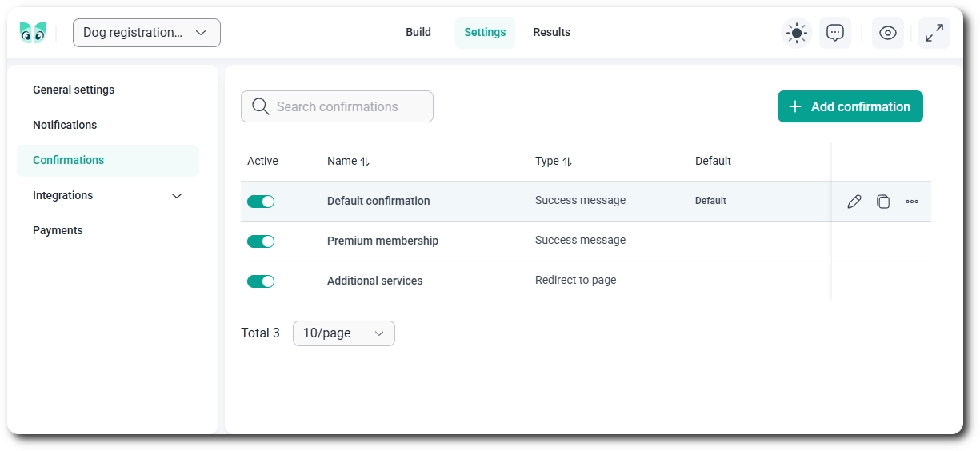Viewport: 980px width, 451px height.
Task: Click the Additional services name
Action: pyautogui.click(x=374, y=281)
